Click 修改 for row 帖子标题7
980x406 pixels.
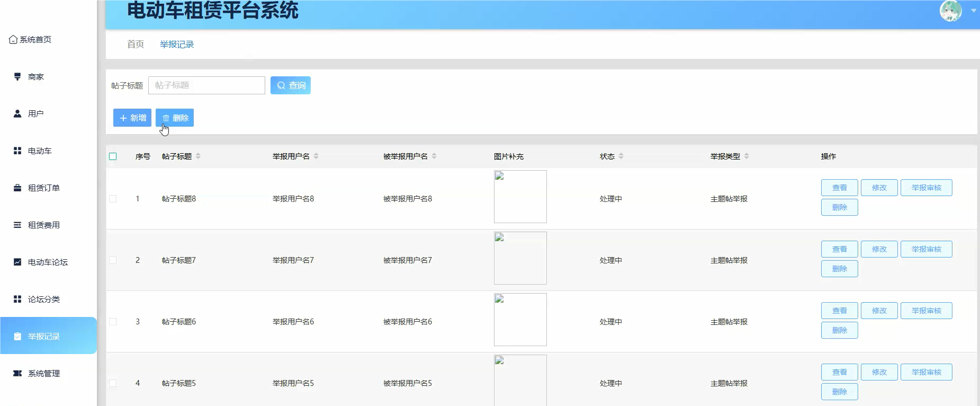click(x=879, y=249)
